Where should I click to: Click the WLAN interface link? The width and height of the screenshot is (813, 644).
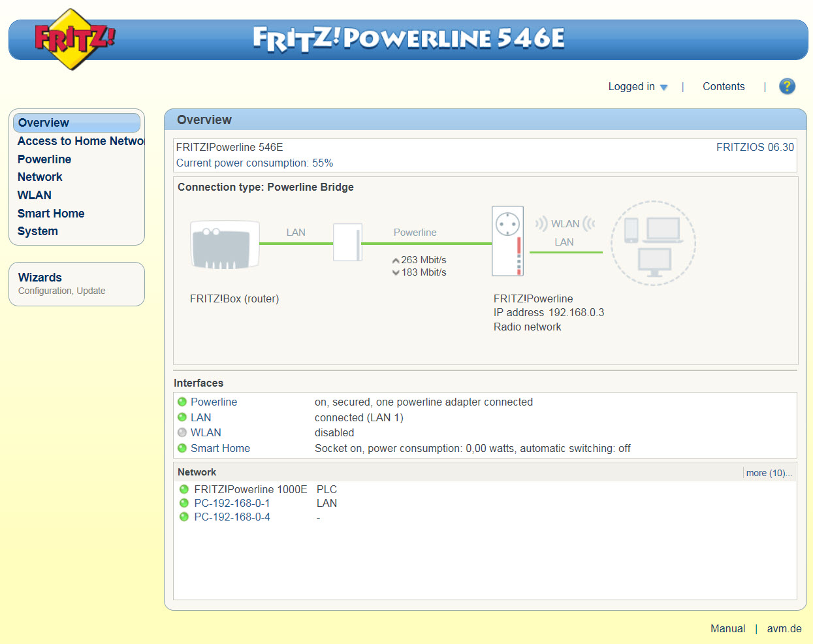point(206,432)
